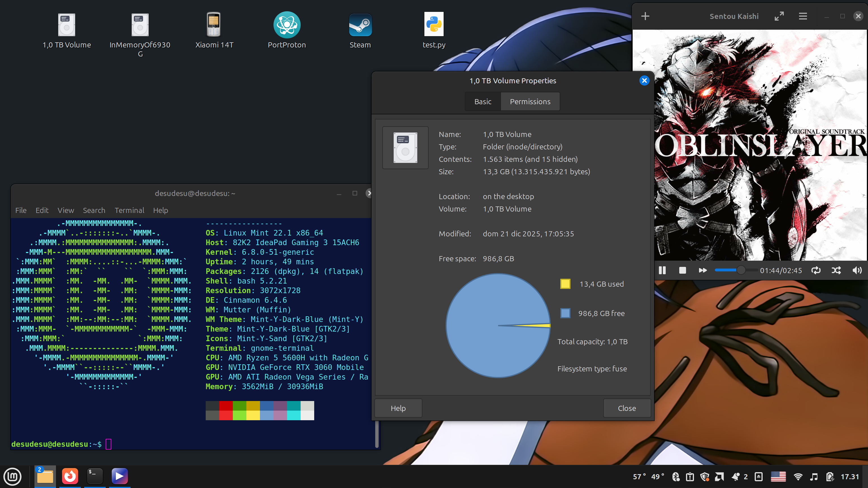Click Help button in Properties dialog
This screenshot has height=488, width=868.
pyautogui.click(x=398, y=408)
